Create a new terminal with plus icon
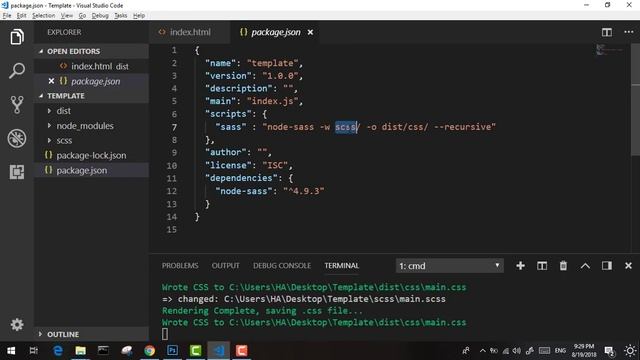 click(x=520, y=266)
